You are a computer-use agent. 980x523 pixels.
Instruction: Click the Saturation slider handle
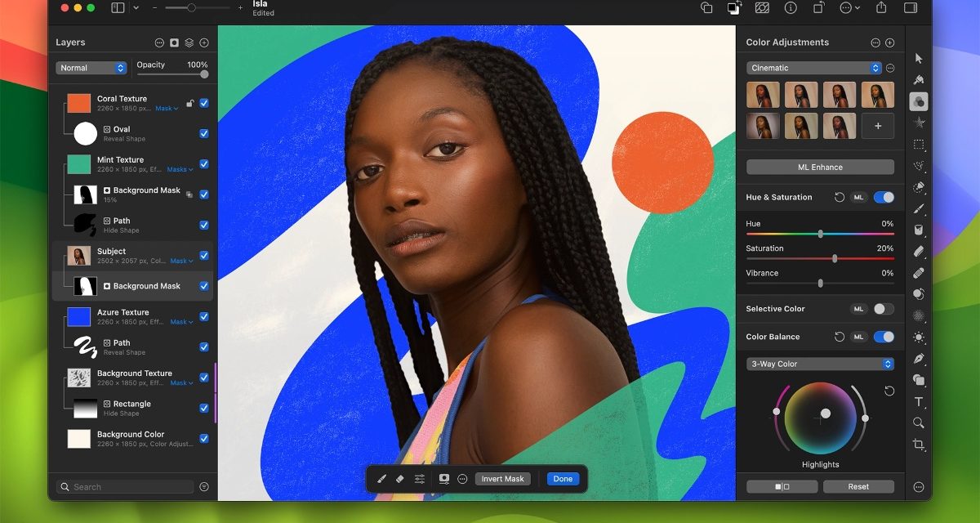835,258
